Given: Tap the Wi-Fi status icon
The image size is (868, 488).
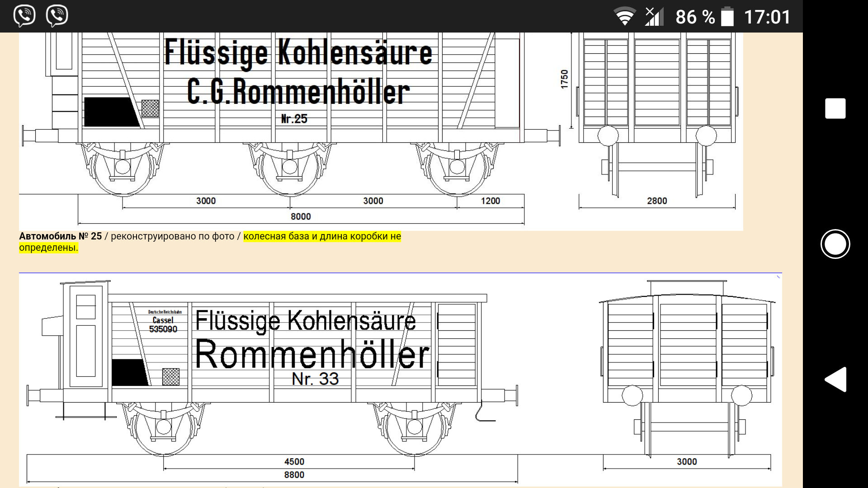Looking at the screenshot, I should (624, 17).
